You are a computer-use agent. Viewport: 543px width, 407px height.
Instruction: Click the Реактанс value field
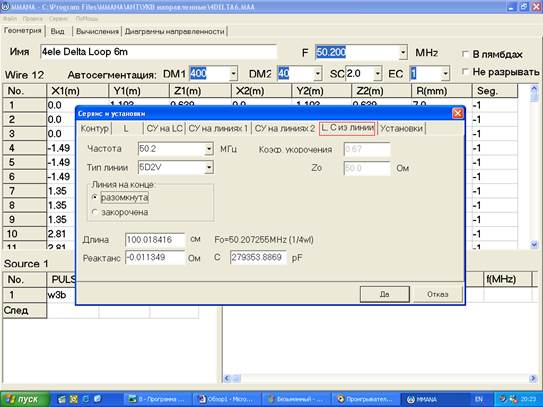coord(155,258)
